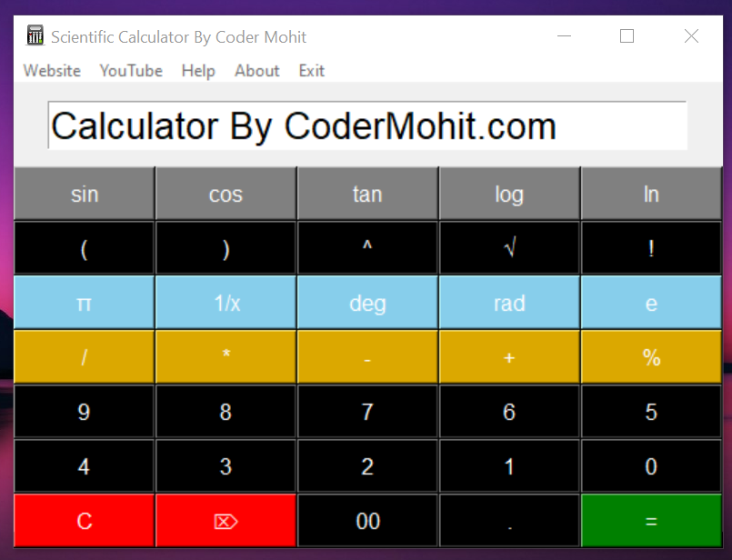The image size is (732, 560).
Task: Insert an opening parenthesis
Action: [84, 248]
